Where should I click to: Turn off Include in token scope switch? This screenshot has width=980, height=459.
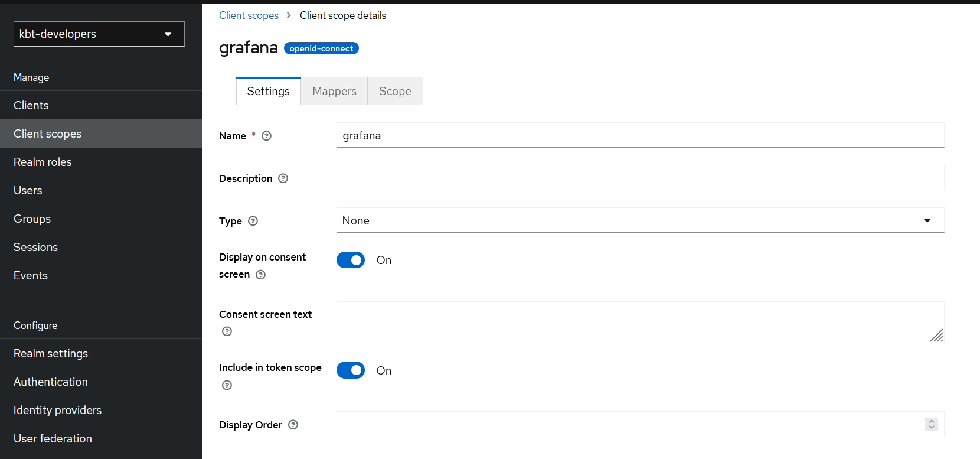[x=351, y=370]
